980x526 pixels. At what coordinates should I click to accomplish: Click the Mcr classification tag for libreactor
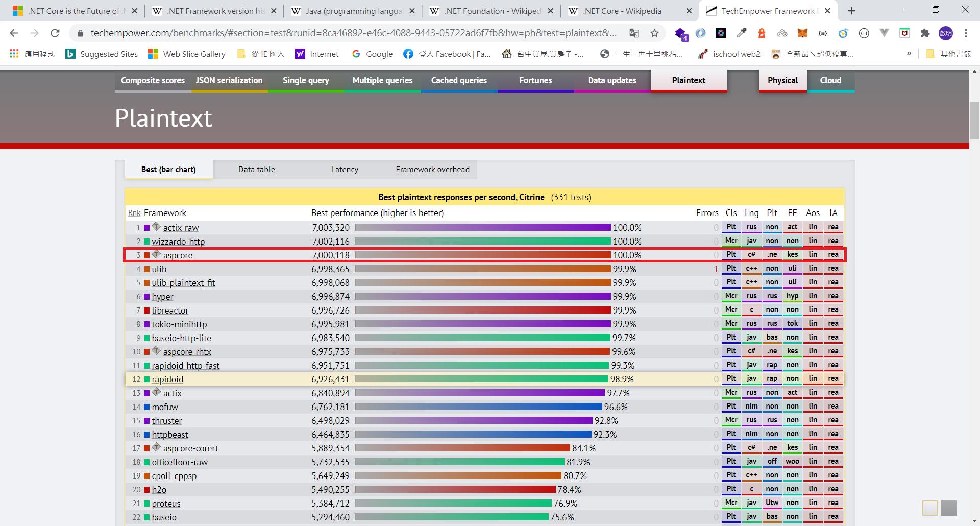(731, 310)
